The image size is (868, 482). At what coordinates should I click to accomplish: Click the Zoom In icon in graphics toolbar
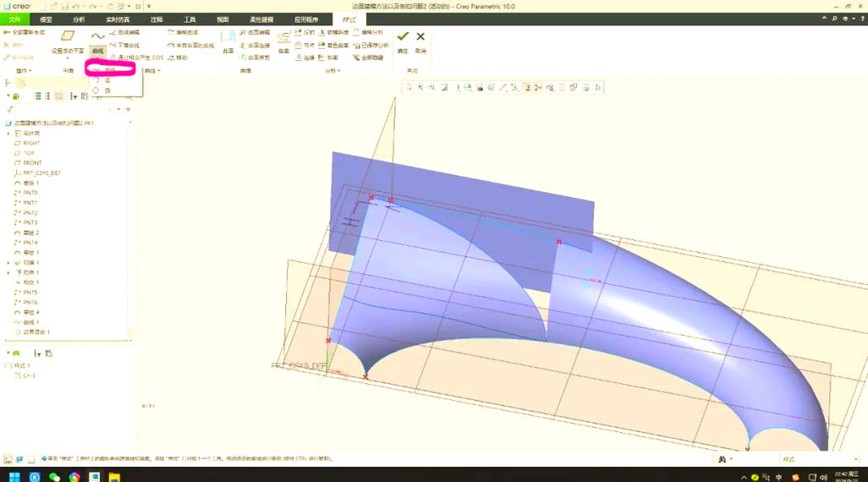point(420,87)
